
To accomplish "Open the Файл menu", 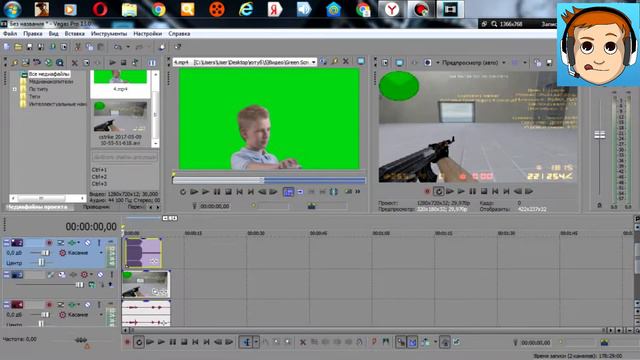I will (10, 33).
